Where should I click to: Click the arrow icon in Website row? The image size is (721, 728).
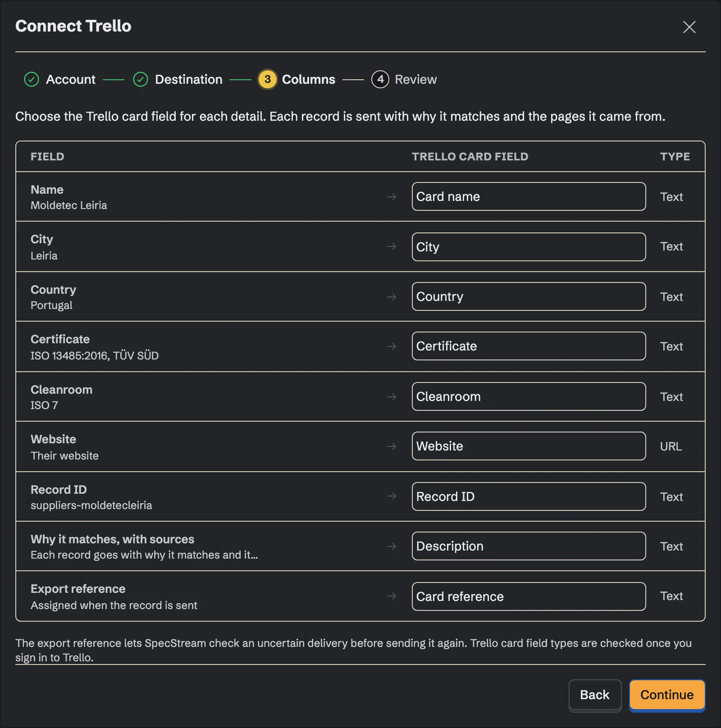tap(392, 446)
